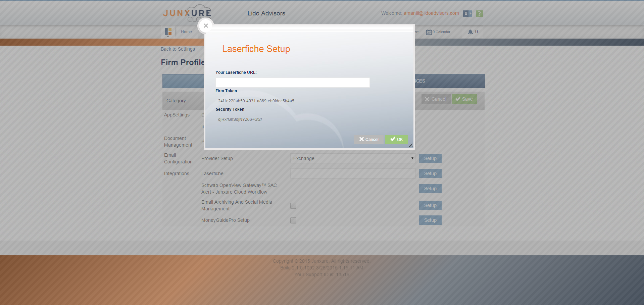The height and width of the screenshot is (305, 644).
Task: Click the dashboard layout icon beside Home
Action: point(168,32)
